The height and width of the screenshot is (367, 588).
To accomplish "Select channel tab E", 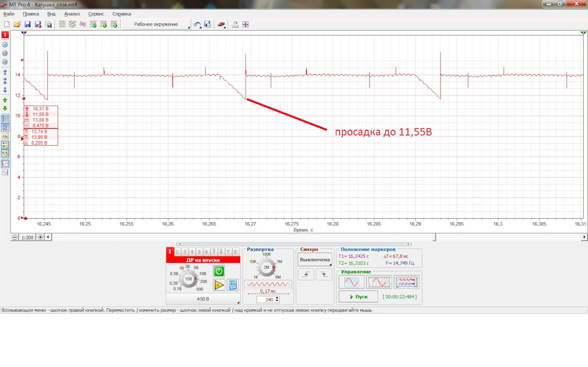I will tap(236, 252).
